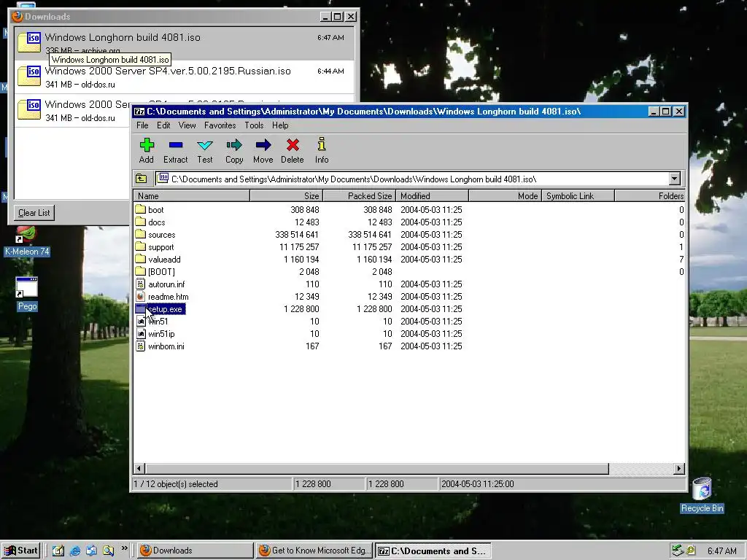Select the autorun.inf file
The image size is (747, 560).
(166, 284)
